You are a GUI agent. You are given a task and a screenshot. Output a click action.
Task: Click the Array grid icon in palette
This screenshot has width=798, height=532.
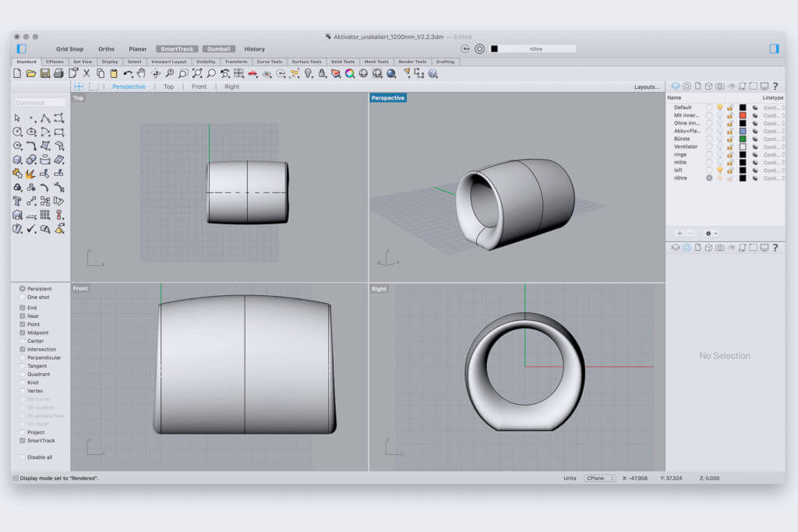pos(44,215)
